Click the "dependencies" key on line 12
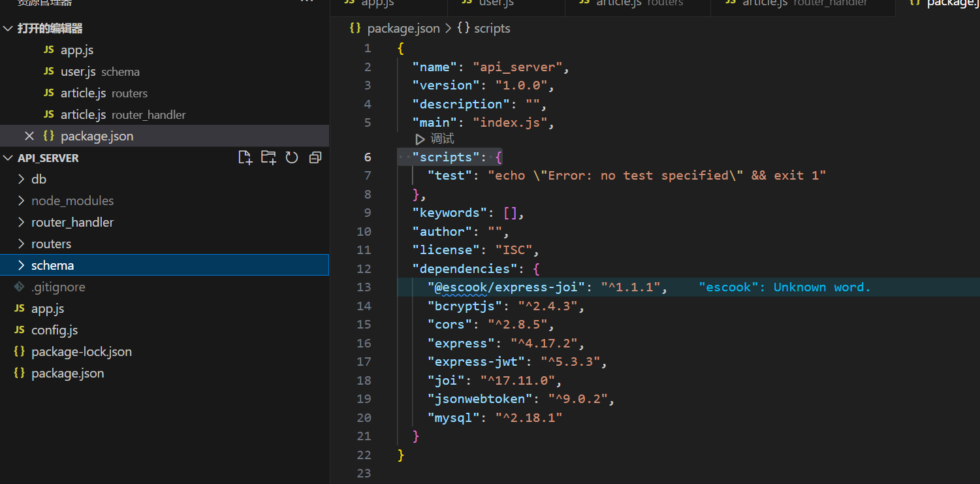The height and width of the screenshot is (484, 980). point(465,268)
